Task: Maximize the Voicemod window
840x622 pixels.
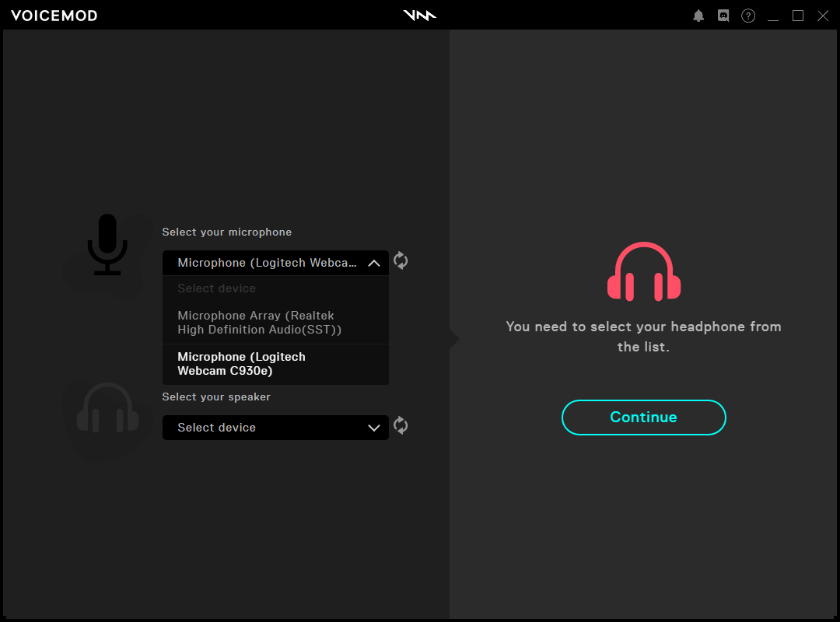Action: pyautogui.click(x=797, y=16)
